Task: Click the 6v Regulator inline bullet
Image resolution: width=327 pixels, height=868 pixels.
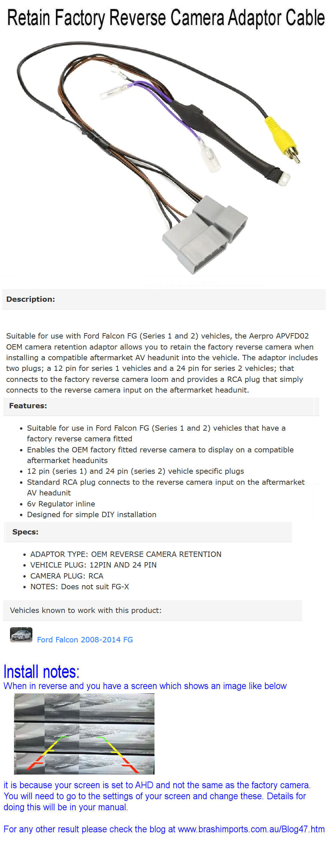Action: pyautogui.click(x=61, y=504)
